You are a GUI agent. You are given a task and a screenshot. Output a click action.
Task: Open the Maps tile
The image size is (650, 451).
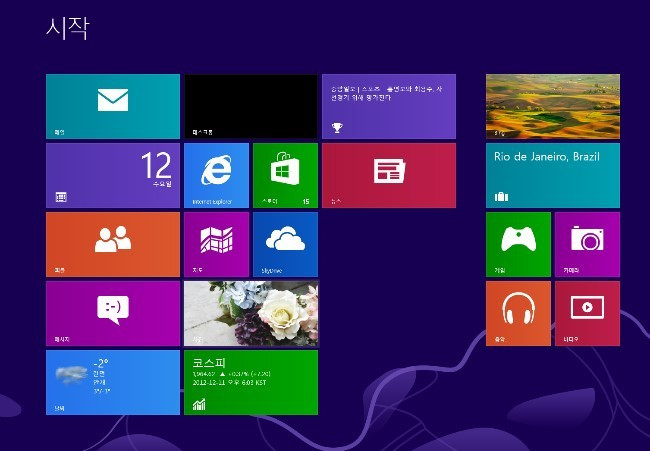[x=216, y=245]
